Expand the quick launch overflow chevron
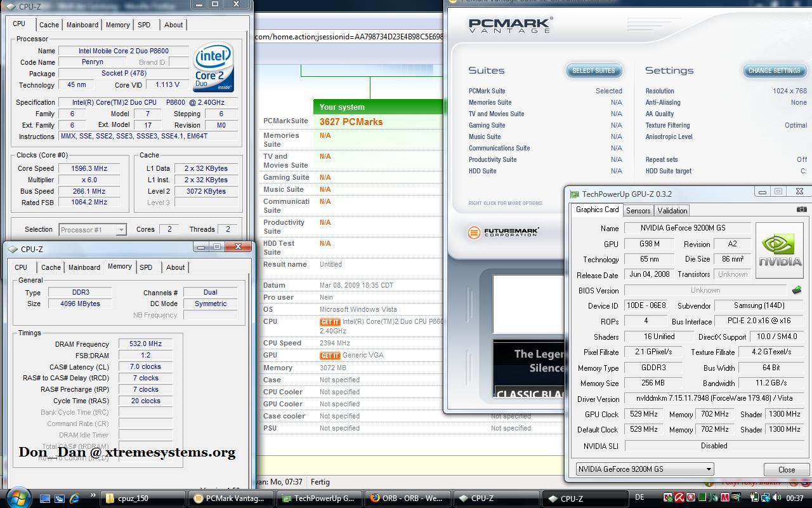Screen dimensions: 812x508 [93, 496]
